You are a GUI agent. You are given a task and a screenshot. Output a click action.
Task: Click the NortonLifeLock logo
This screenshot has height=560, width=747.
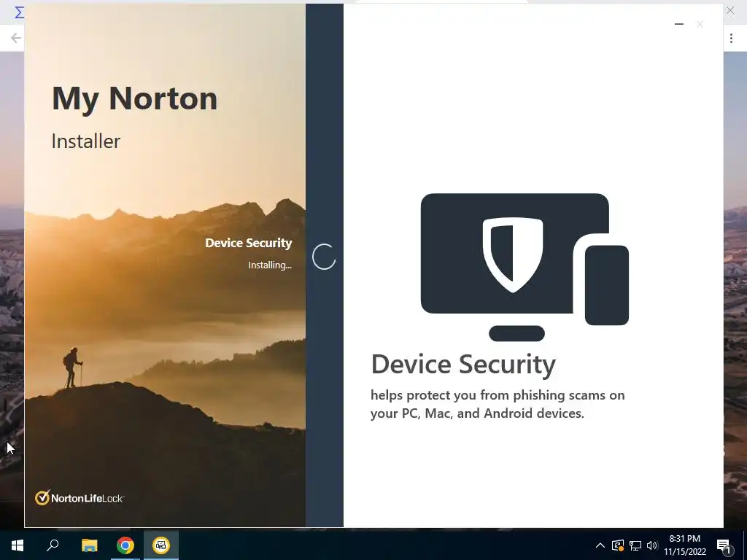(x=80, y=497)
